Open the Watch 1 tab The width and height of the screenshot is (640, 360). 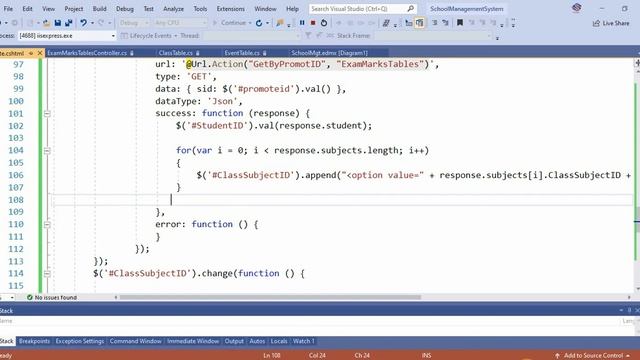coord(304,341)
